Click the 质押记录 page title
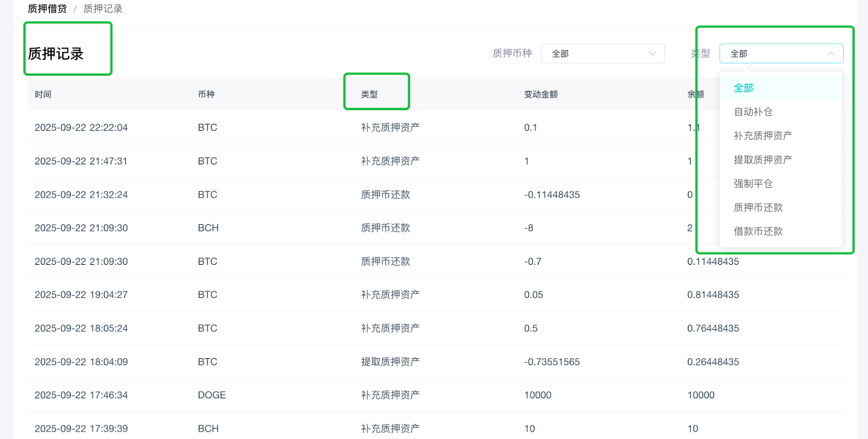Viewport: 868px width, 439px height. tap(56, 54)
